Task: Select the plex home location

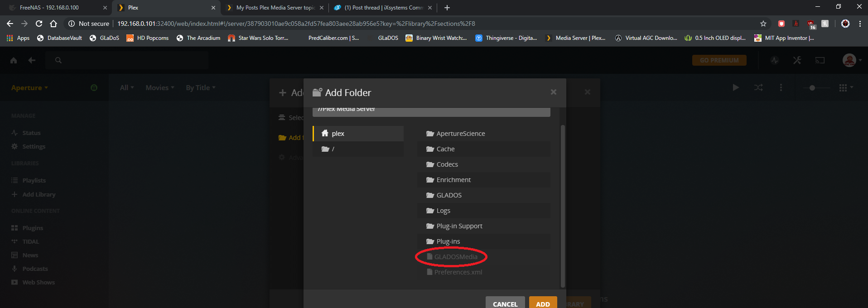Action: point(358,134)
